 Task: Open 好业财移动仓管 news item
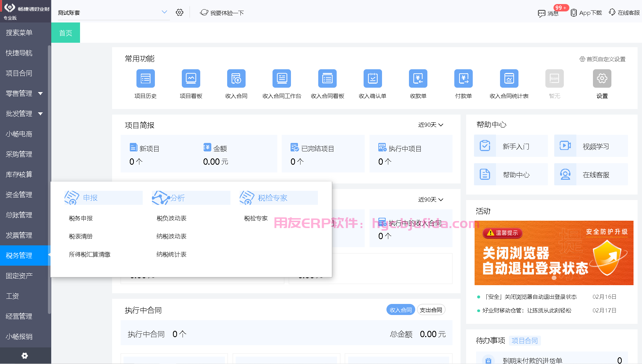pos(527,311)
